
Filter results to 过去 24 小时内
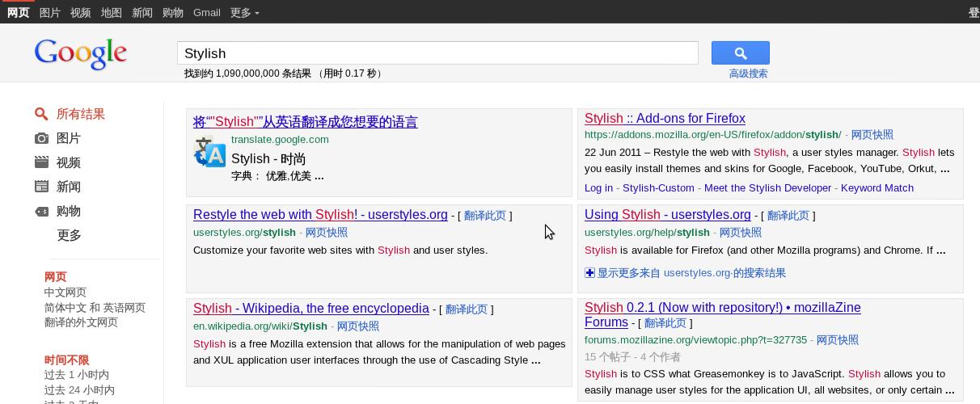[x=79, y=390]
